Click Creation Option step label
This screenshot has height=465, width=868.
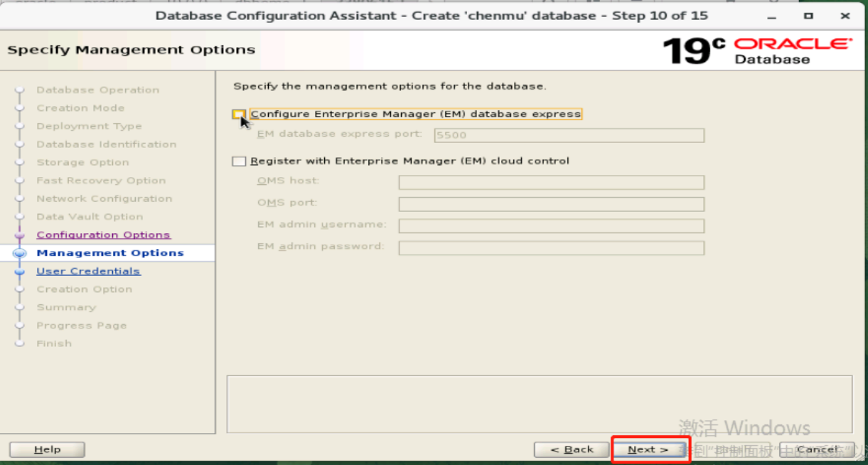(x=84, y=289)
